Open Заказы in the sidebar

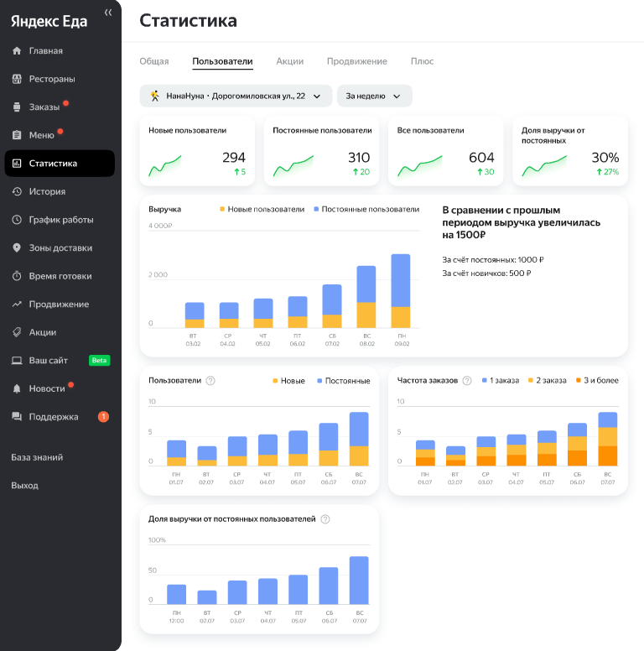60,107
